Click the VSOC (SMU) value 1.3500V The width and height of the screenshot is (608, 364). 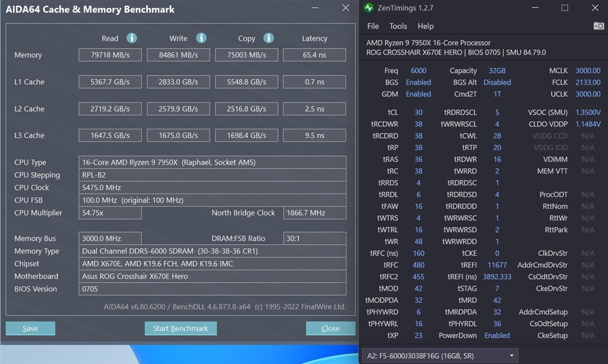588,112
